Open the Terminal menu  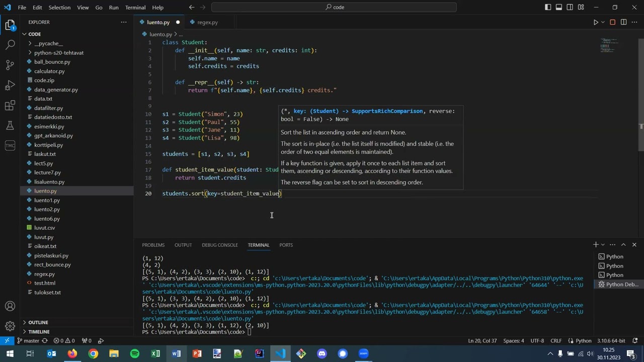tap(135, 7)
